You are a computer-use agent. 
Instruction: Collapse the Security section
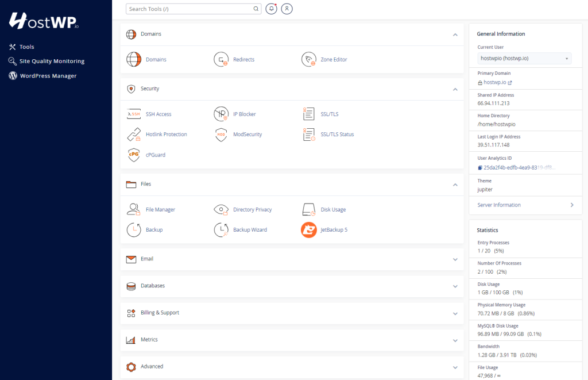coord(455,89)
